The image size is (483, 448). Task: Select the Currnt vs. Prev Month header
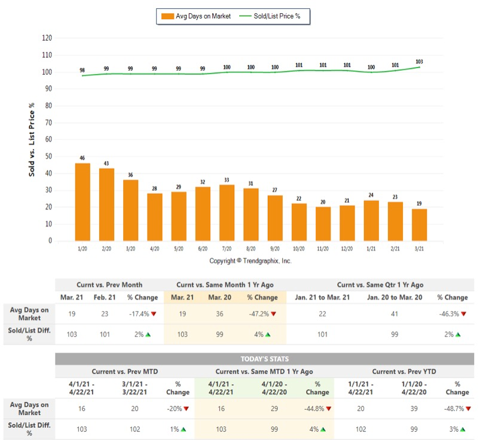tap(109, 285)
